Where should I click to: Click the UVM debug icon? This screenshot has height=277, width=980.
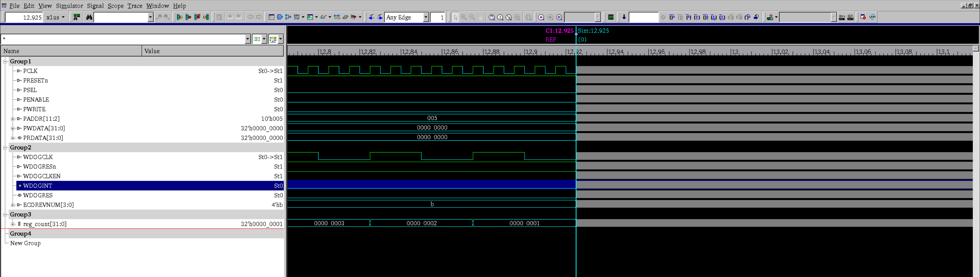tap(872, 17)
